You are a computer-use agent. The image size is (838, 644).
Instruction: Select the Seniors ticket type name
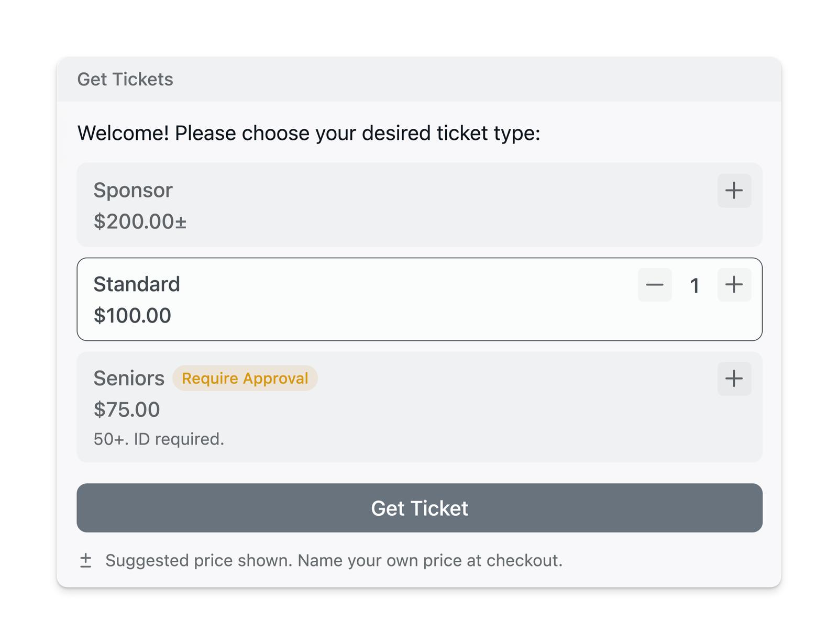pos(129,379)
